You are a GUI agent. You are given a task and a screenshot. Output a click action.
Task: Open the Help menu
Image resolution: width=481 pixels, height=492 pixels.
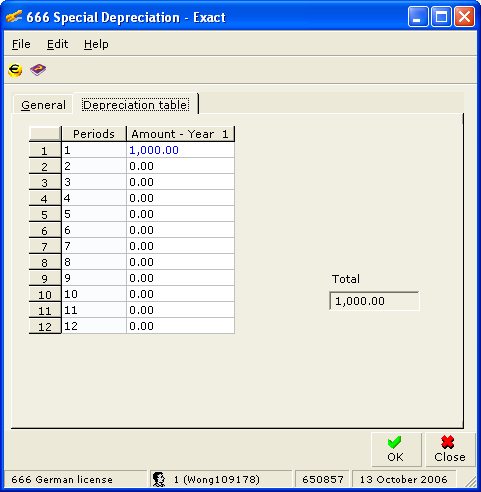pyautogui.click(x=96, y=44)
